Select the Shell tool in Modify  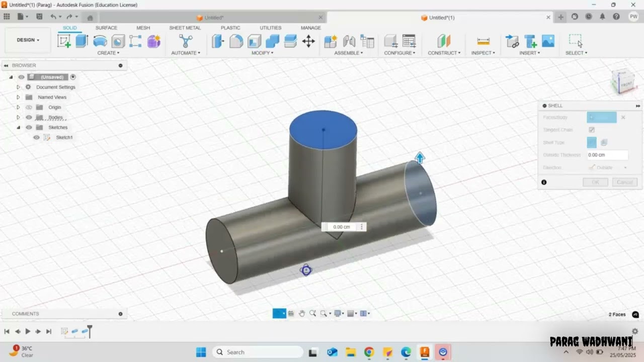click(255, 41)
